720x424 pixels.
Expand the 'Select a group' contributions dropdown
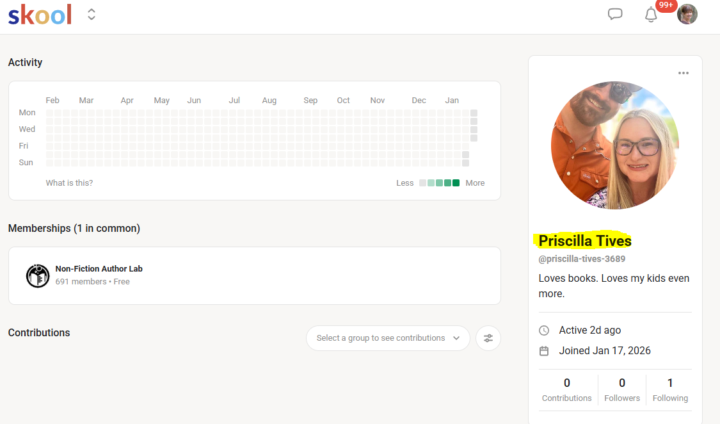pos(388,338)
